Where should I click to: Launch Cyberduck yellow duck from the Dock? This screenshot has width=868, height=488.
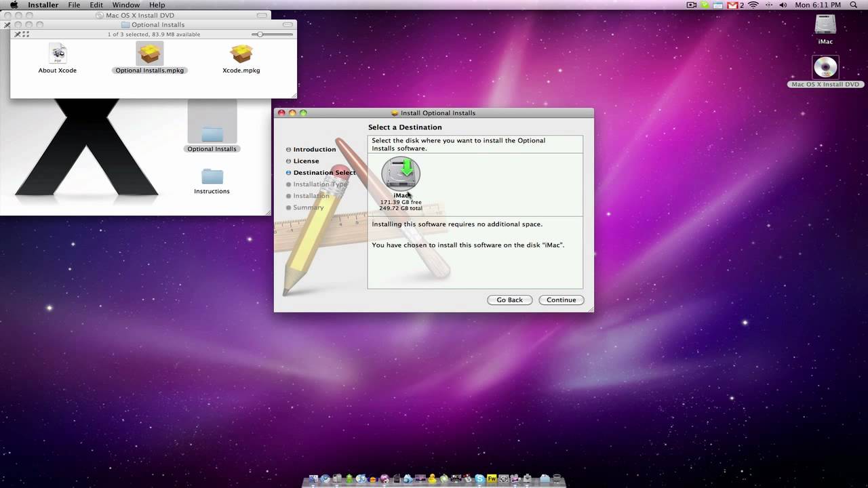pyautogui.click(x=432, y=479)
